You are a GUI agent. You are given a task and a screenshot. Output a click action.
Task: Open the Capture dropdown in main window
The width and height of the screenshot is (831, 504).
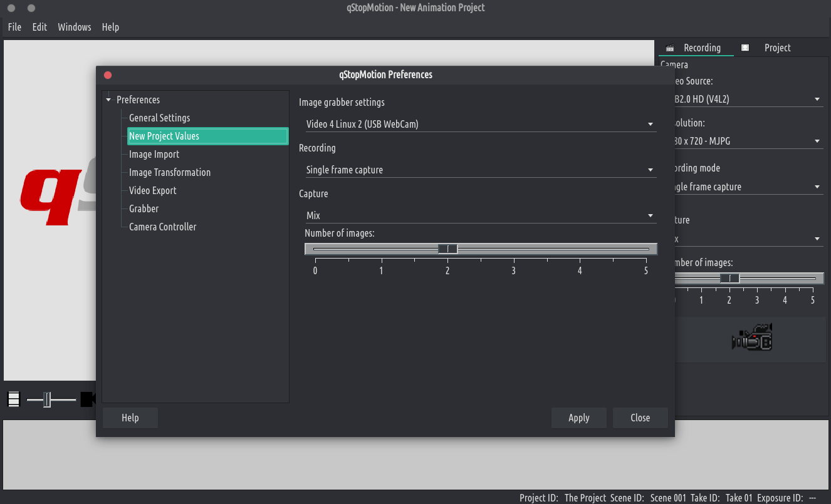pyautogui.click(x=750, y=239)
